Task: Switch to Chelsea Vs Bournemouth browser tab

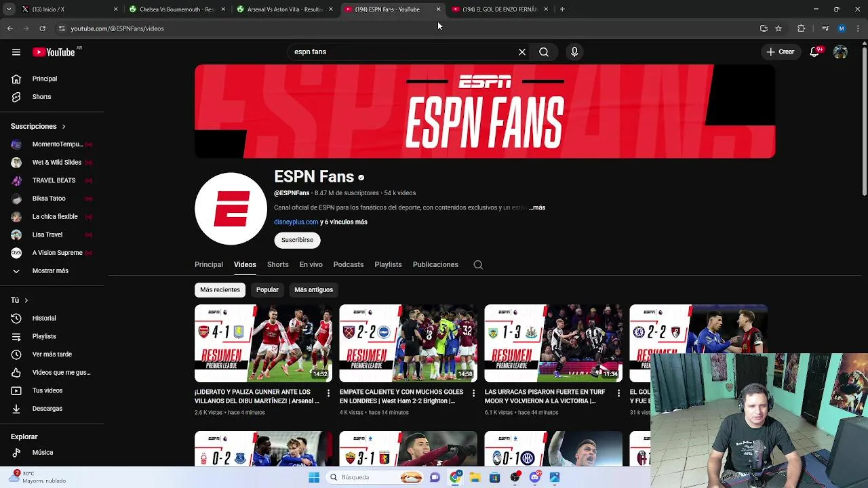Action: pos(176,9)
